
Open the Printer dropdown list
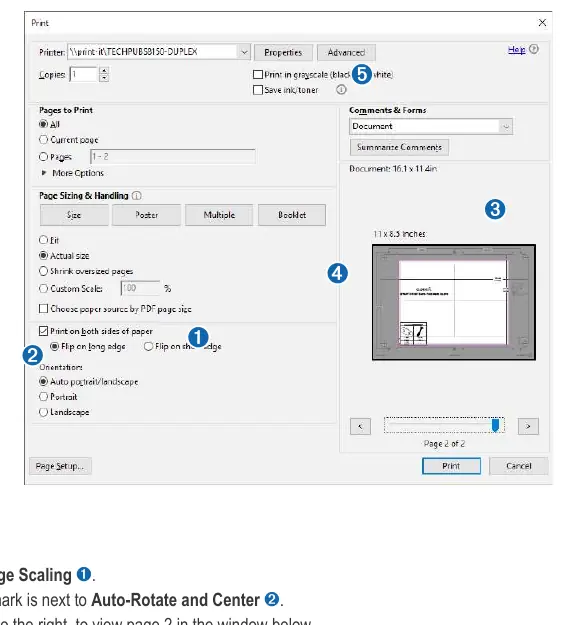click(x=244, y=52)
